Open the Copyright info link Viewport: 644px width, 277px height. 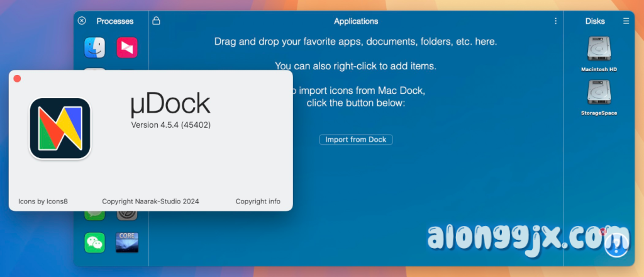(258, 201)
